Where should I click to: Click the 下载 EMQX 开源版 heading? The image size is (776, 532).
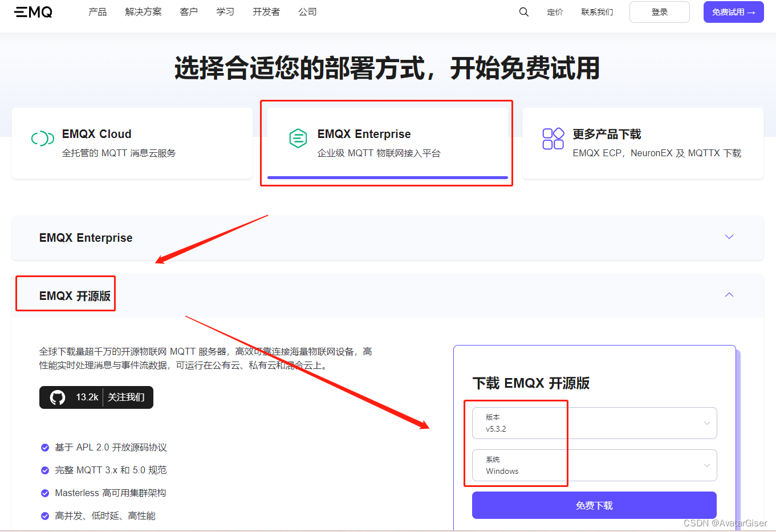tap(531, 383)
